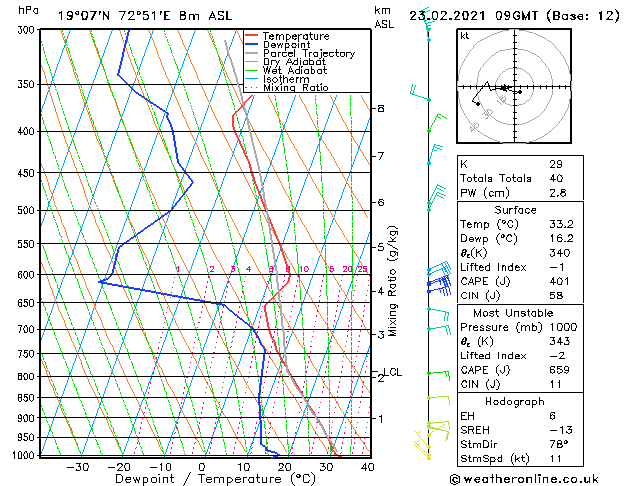Click the Hodograph section header
Viewport: 629px width, 486px height.
coord(515,401)
